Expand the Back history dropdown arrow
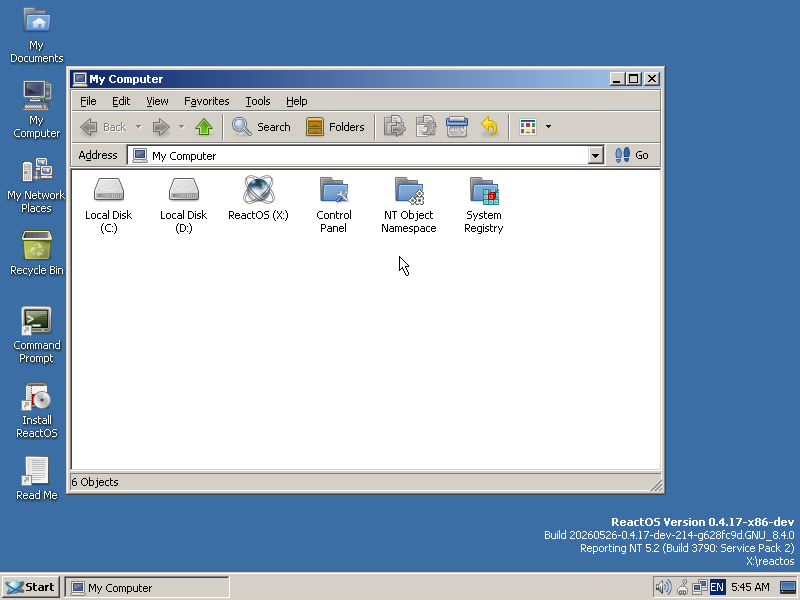The image size is (800, 600). [x=138, y=127]
